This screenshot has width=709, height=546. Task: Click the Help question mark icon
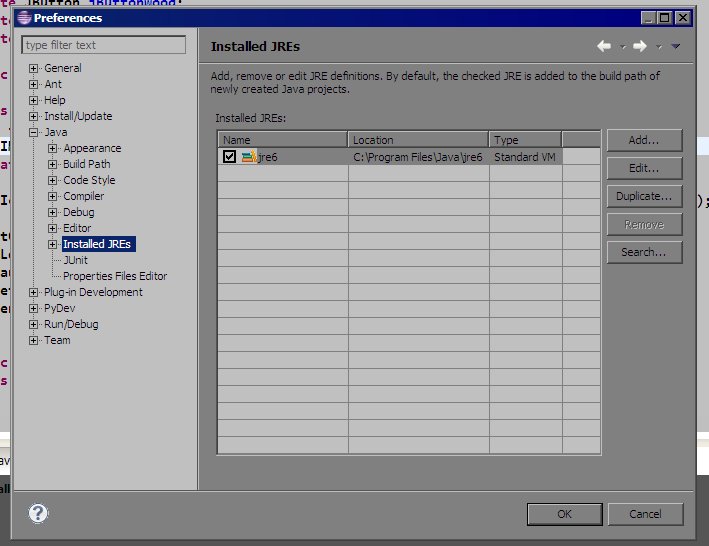(38, 513)
